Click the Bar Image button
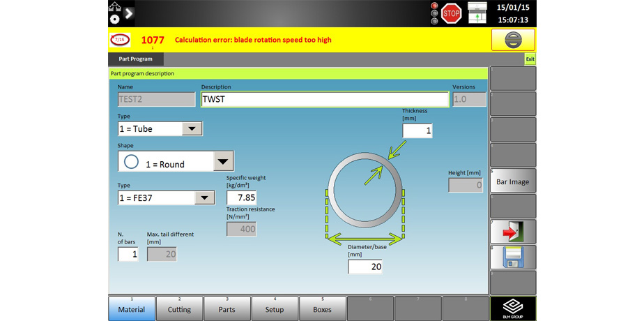644x321 pixels. pyautogui.click(x=513, y=181)
